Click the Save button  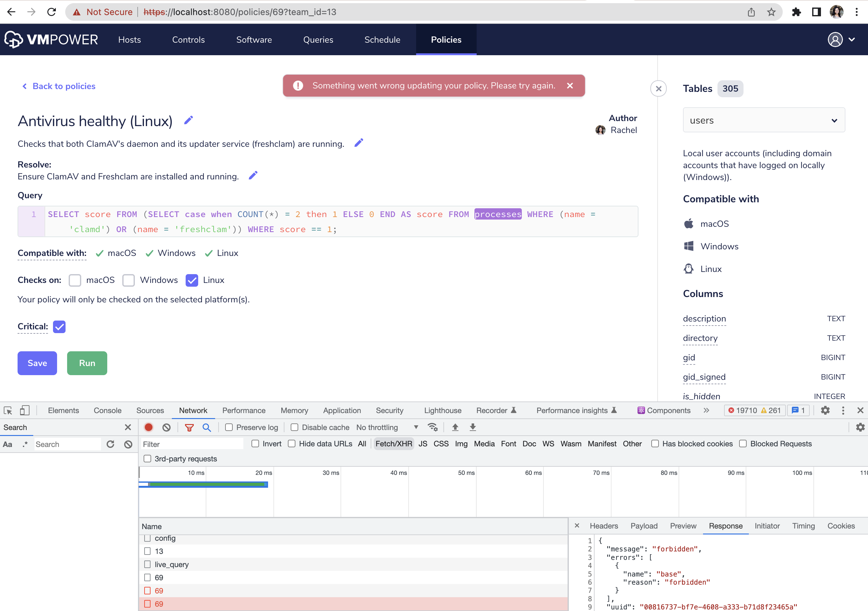[37, 363]
